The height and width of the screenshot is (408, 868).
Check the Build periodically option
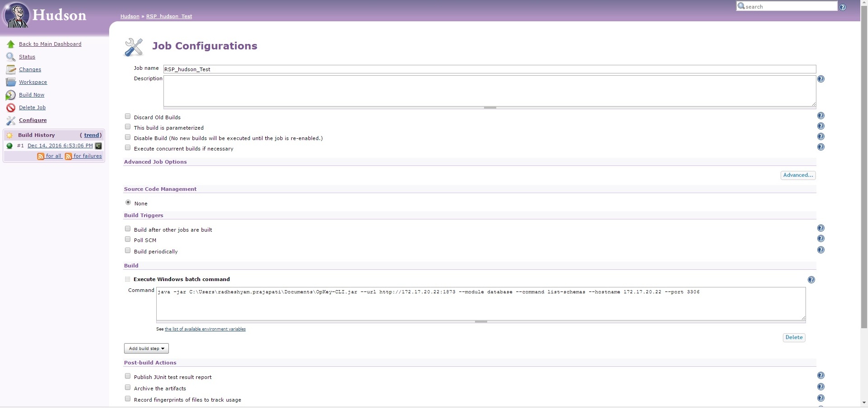tap(128, 251)
